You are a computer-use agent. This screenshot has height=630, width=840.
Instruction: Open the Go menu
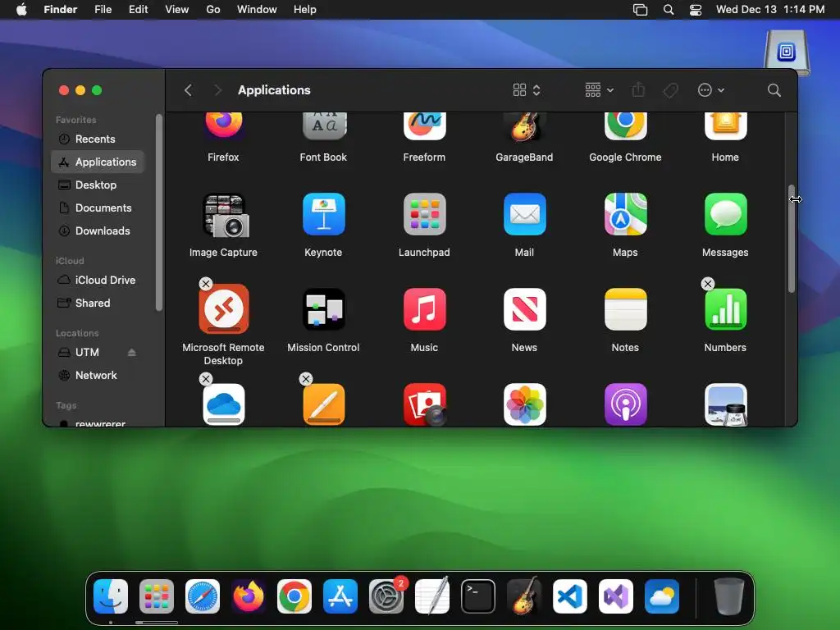click(x=213, y=10)
